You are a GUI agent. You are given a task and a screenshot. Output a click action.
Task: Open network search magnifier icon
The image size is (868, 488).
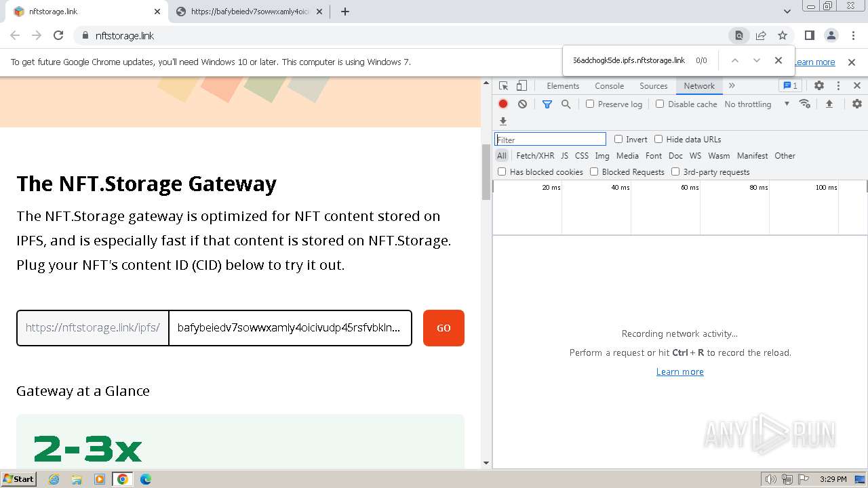pos(566,104)
